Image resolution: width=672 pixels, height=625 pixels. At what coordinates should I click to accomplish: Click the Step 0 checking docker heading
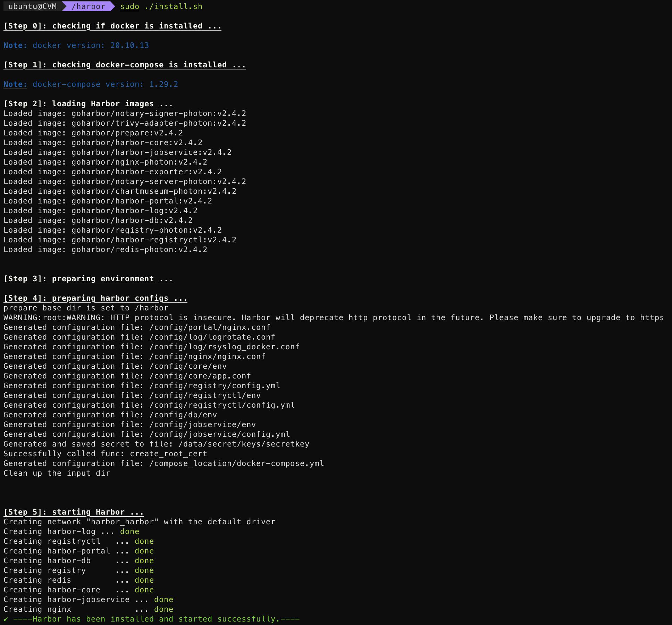pos(112,26)
